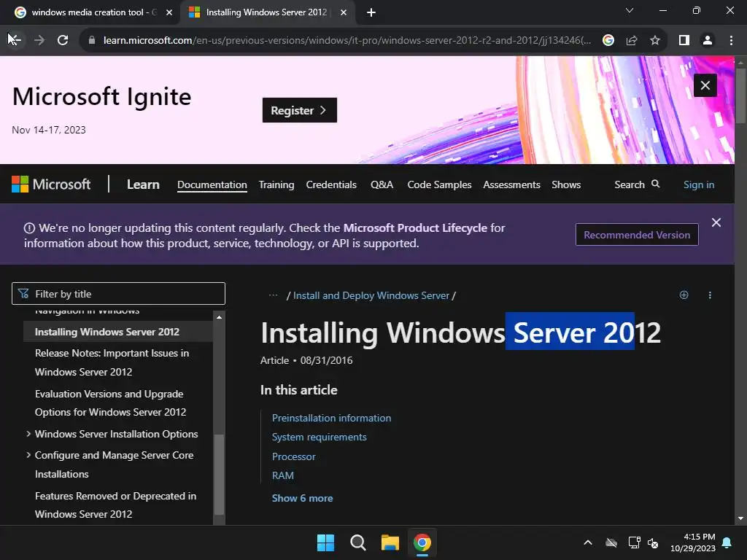Open Features Removed or Deprecated item
This screenshot has width=747, height=560.
pos(116,505)
